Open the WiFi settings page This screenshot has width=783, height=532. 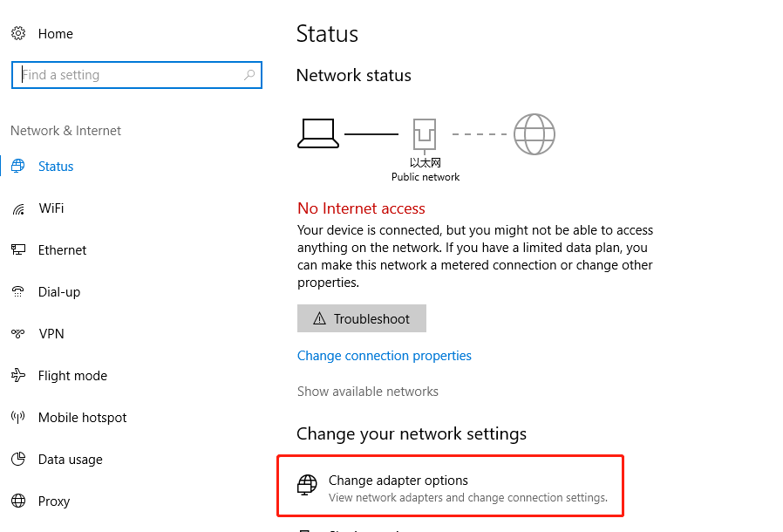[x=51, y=208]
